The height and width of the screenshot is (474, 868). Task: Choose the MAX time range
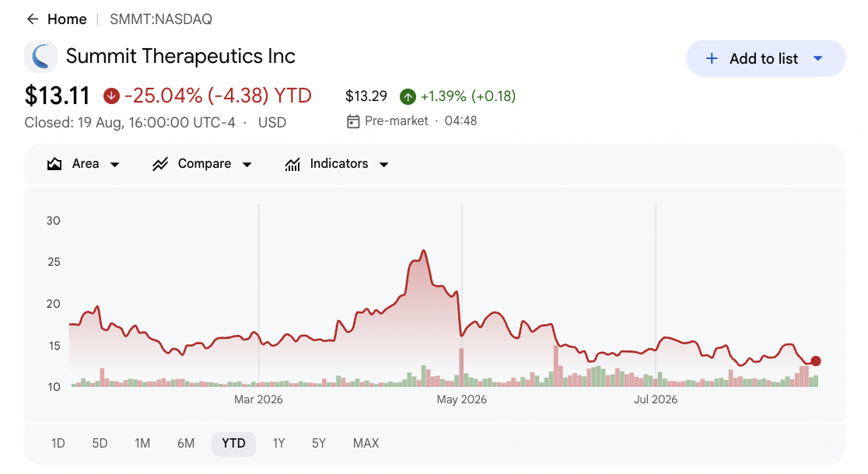pos(366,444)
